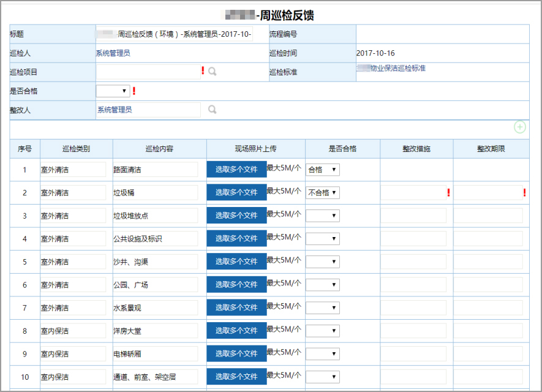
Task: Click the search icon next to 巡检项目 field
Action: (x=213, y=72)
